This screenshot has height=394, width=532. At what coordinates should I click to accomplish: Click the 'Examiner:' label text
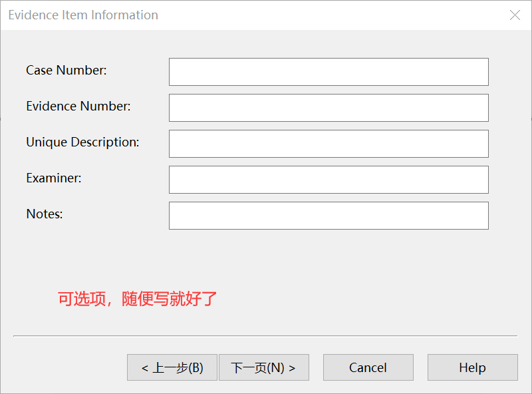(x=54, y=178)
